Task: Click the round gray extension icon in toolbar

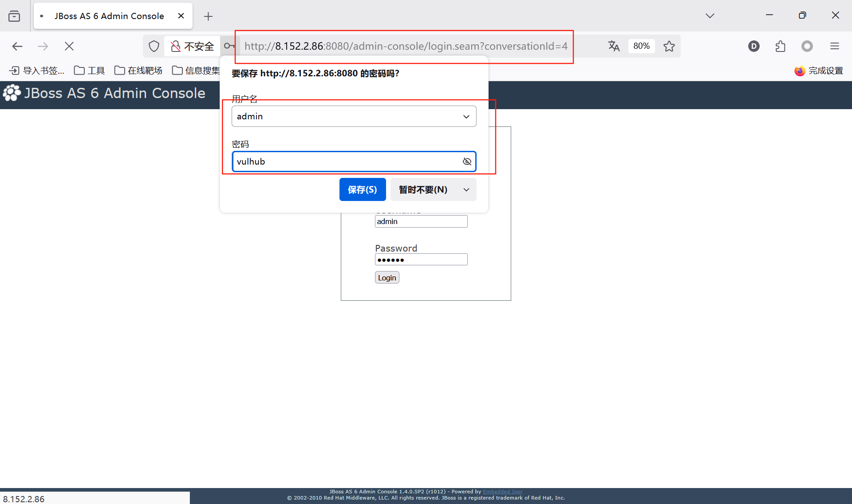Action: pos(807,46)
